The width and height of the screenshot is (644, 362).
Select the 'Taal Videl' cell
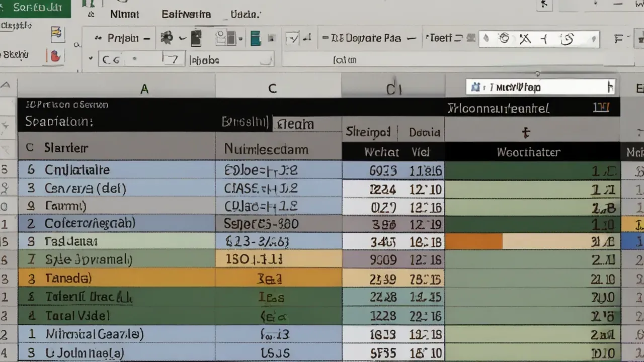point(117,316)
